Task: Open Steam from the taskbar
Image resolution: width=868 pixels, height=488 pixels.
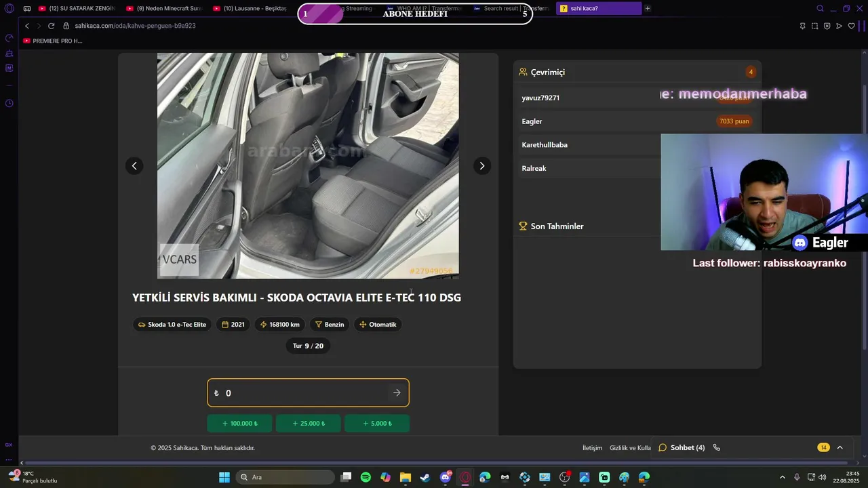Action: click(425, 477)
